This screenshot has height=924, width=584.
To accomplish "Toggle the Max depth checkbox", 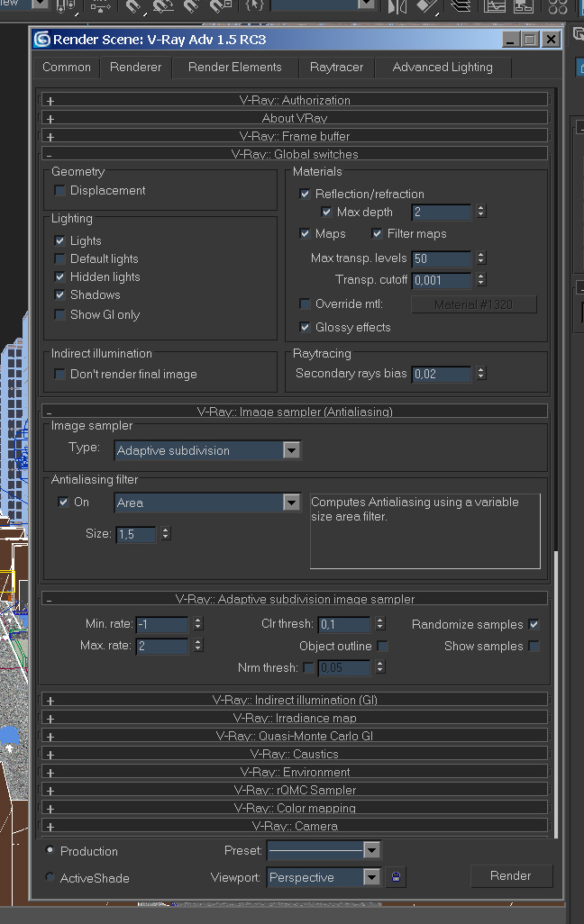I will [x=326, y=212].
